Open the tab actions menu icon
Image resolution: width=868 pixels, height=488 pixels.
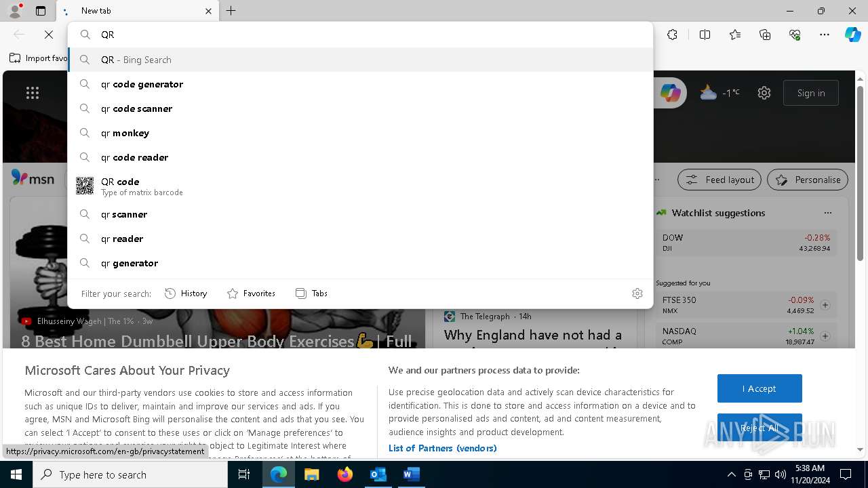[x=41, y=11]
